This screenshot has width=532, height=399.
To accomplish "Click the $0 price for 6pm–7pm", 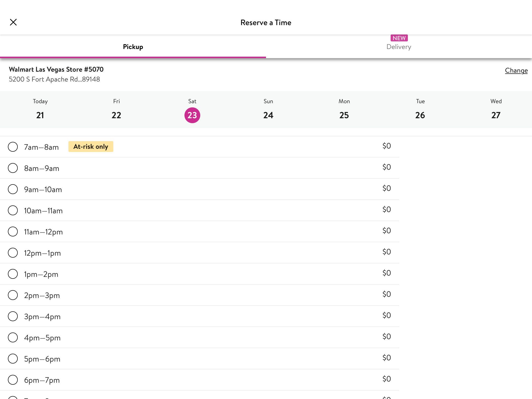I will (x=387, y=379).
